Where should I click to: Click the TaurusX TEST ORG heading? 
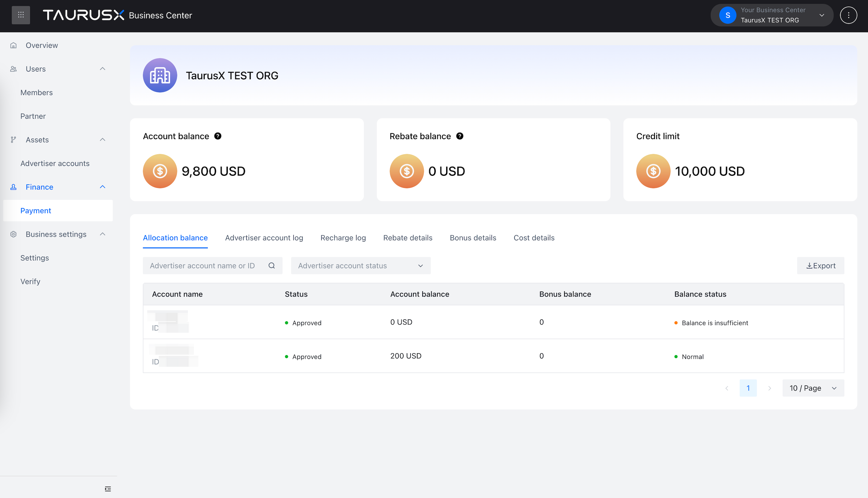(232, 75)
